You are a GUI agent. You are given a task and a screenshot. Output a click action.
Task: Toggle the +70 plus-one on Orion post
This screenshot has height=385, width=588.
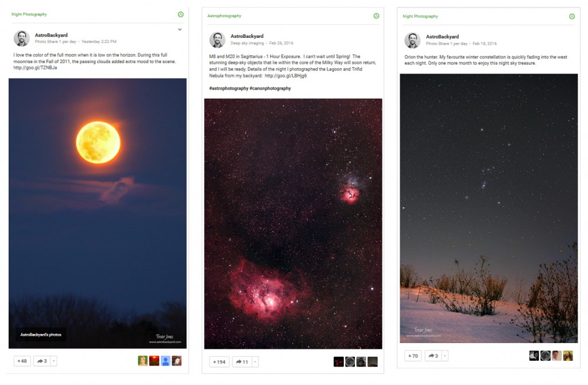(x=413, y=356)
